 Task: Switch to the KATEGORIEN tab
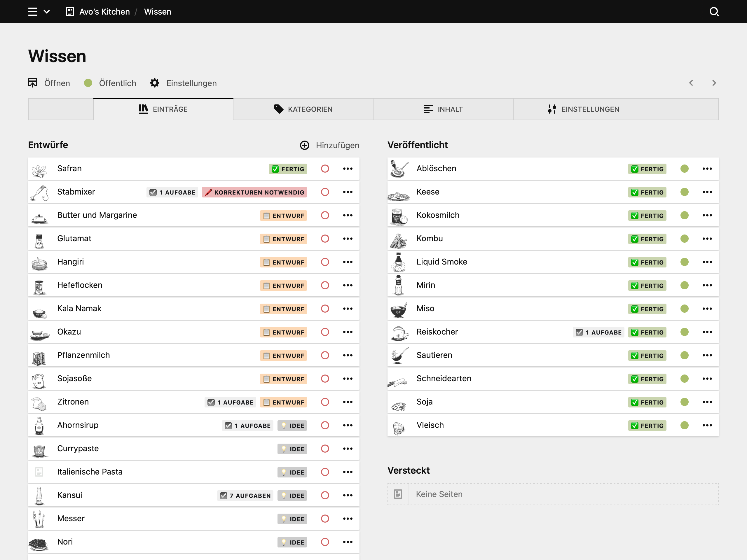point(303,109)
